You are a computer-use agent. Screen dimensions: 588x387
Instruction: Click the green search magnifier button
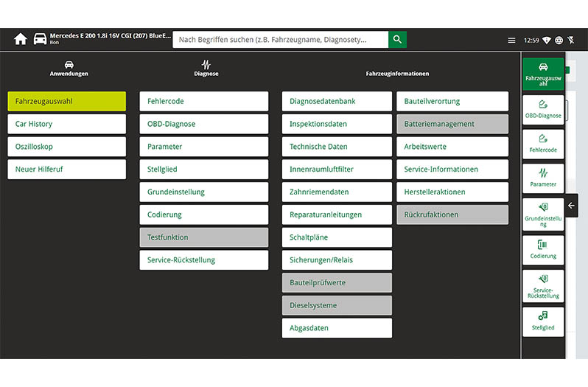[x=397, y=40]
